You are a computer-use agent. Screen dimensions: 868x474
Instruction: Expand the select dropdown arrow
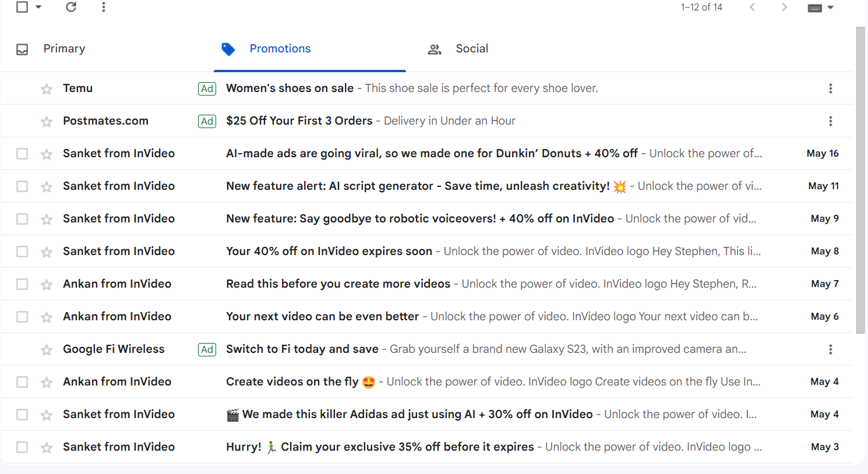point(38,7)
